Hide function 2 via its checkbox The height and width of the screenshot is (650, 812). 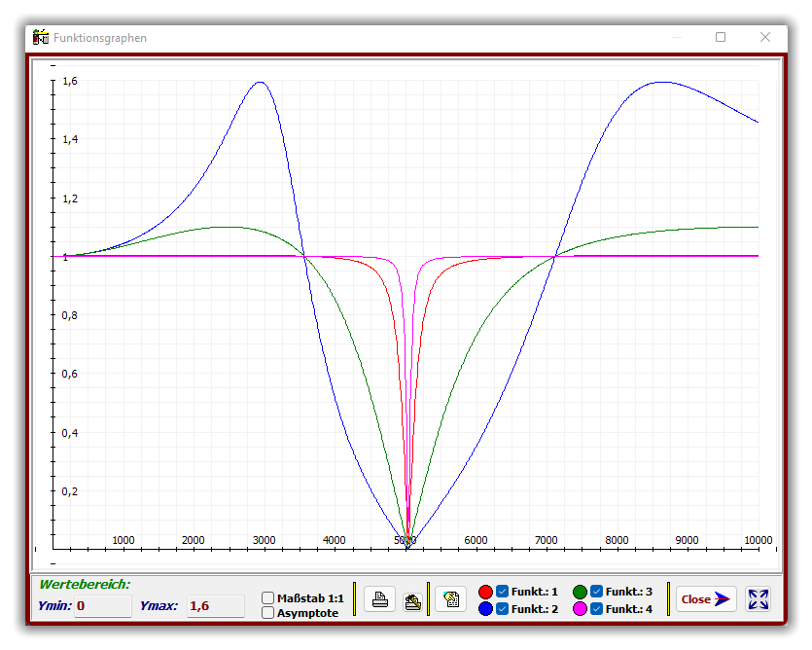point(503,609)
